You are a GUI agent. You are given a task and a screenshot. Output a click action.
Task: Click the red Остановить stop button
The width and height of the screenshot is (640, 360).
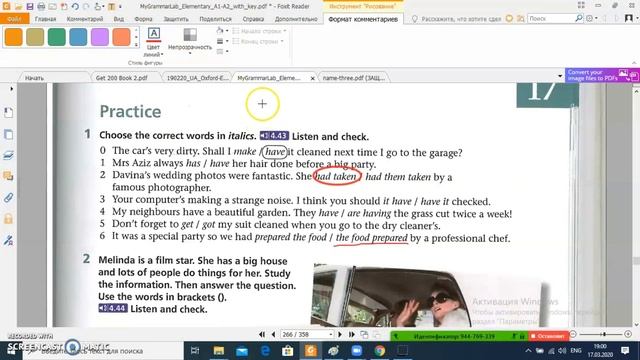548,336
